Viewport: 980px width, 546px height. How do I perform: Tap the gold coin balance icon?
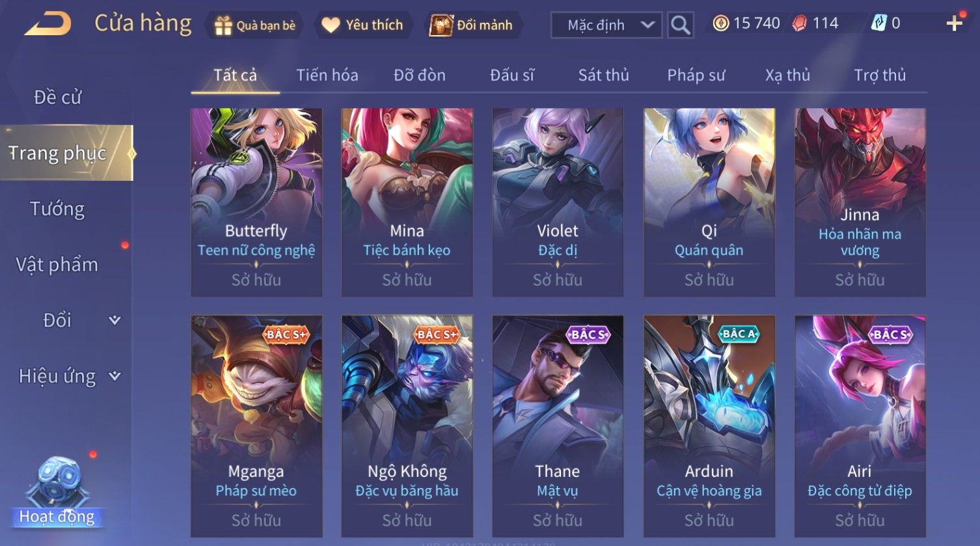coord(720,23)
